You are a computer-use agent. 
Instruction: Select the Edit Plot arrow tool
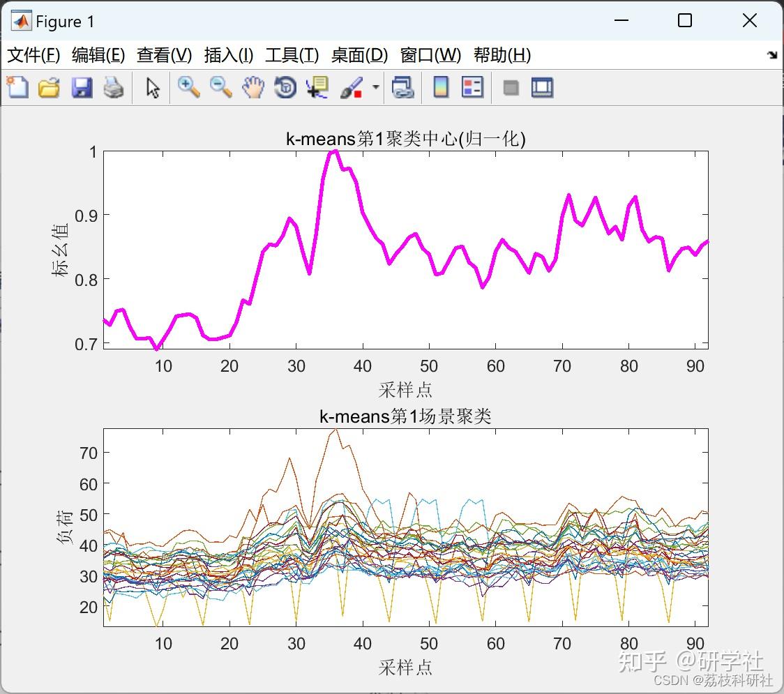[151, 87]
